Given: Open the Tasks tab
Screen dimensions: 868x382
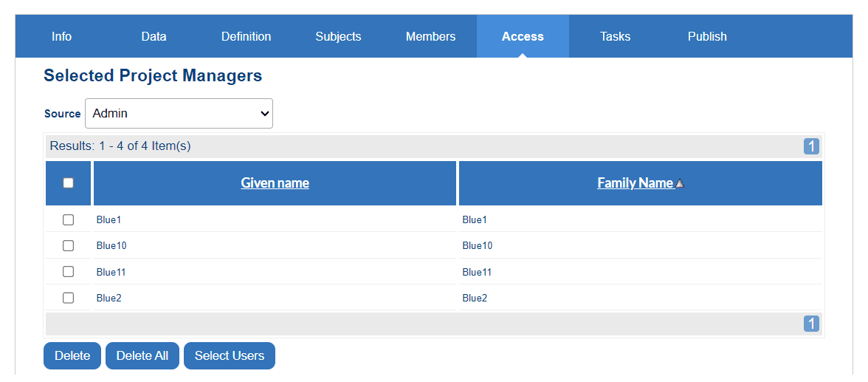Looking at the screenshot, I should [x=615, y=36].
